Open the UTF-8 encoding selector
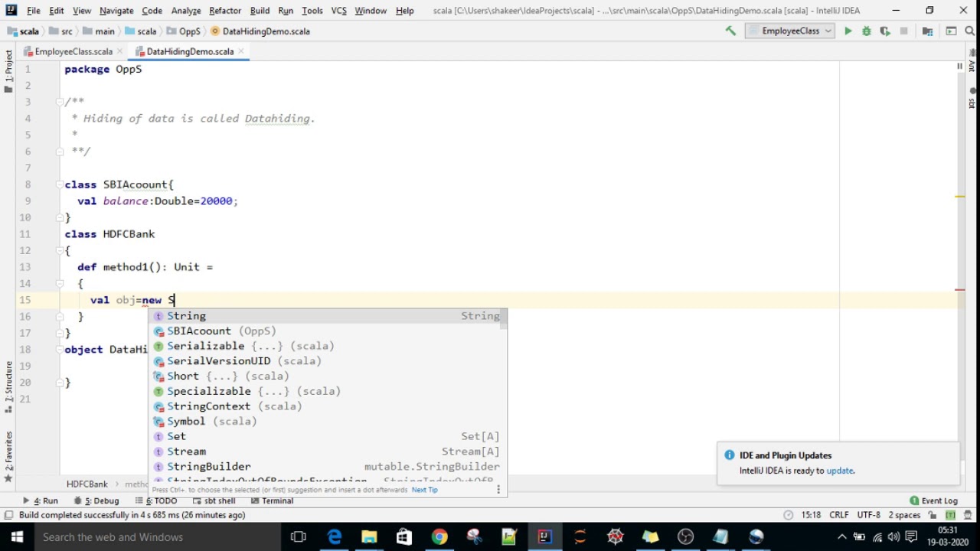 coord(868,515)
